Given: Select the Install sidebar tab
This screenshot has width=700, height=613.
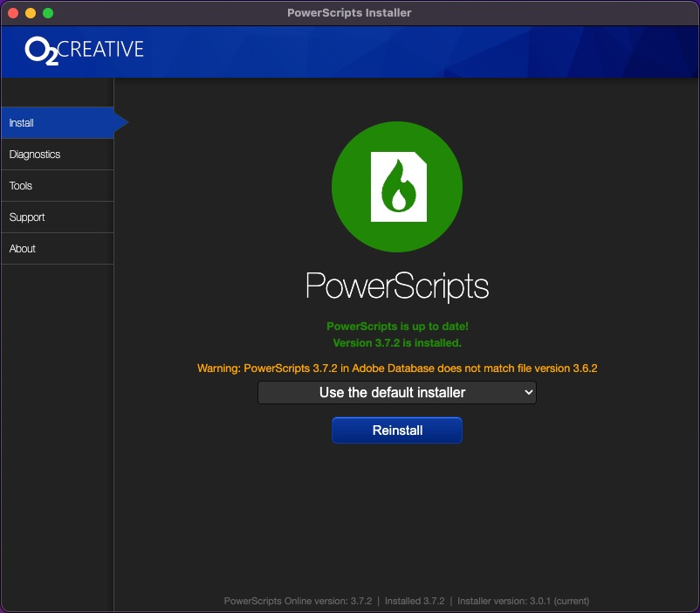Looking at the screenshot, I should [58, 123].
